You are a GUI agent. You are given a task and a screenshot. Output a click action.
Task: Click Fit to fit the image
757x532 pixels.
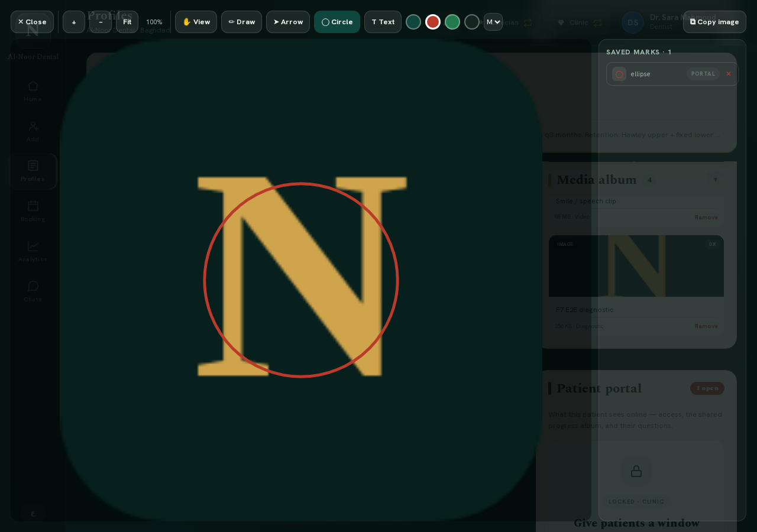tap(127, 22)
